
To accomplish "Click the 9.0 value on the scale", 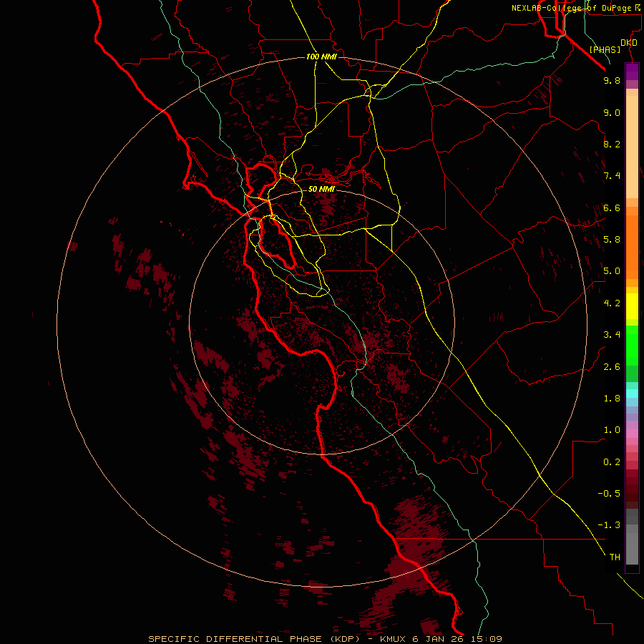I will (612, 112).
